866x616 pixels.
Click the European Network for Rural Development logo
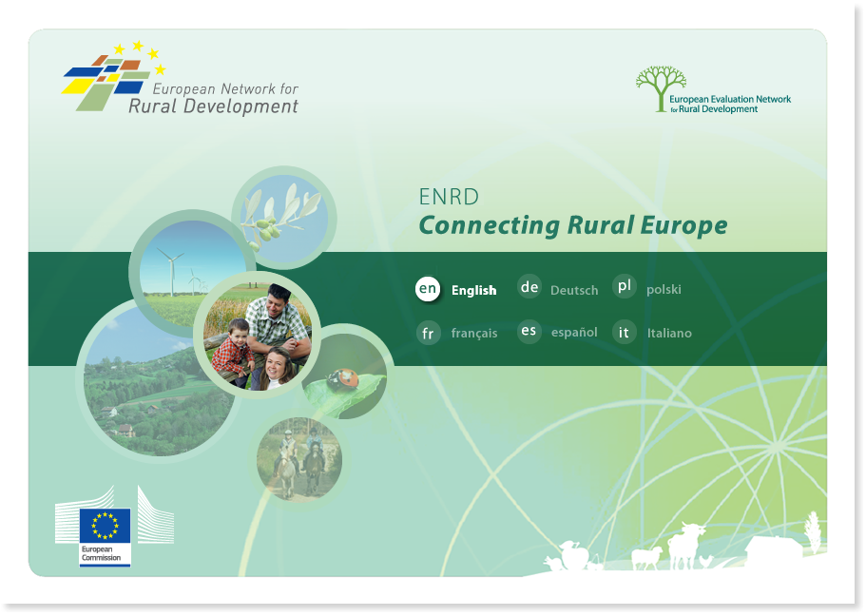click(x=180, y=77)
